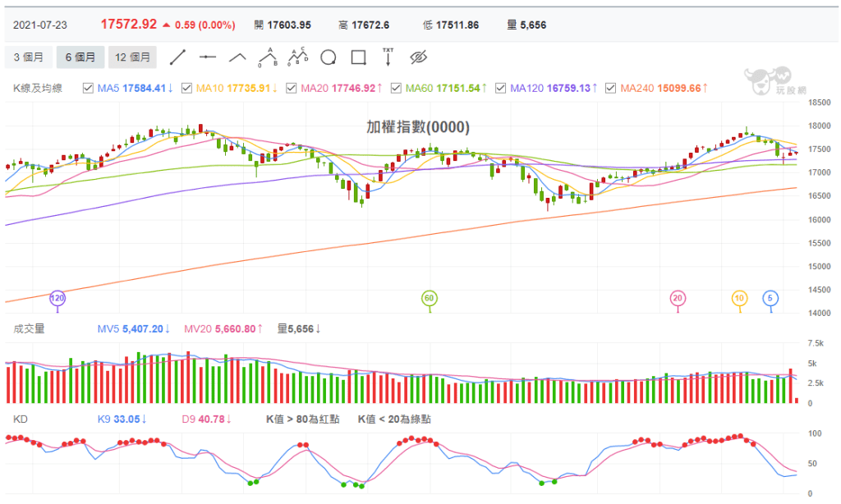Select the circle drawing tool

(x=329, y=57)
